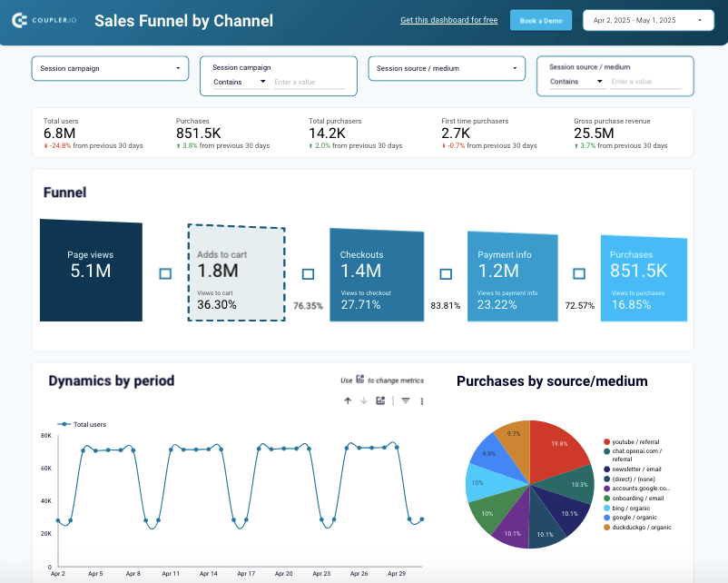Click the sort filter lines icon
The image size is (728, 583).
[406, 400]
